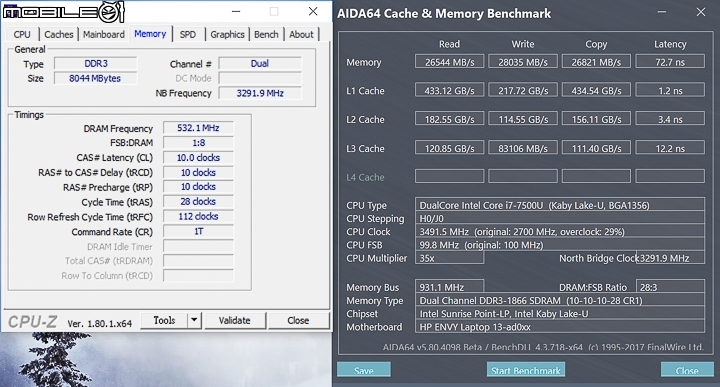
Task: Click the Cycle Time value 28 clocks
Action: 198,202
